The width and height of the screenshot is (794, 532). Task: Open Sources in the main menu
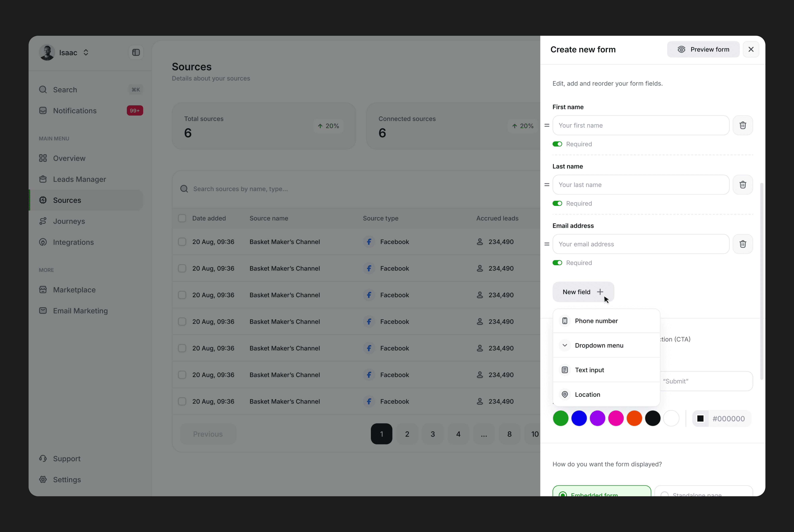(x=86, y=200)
